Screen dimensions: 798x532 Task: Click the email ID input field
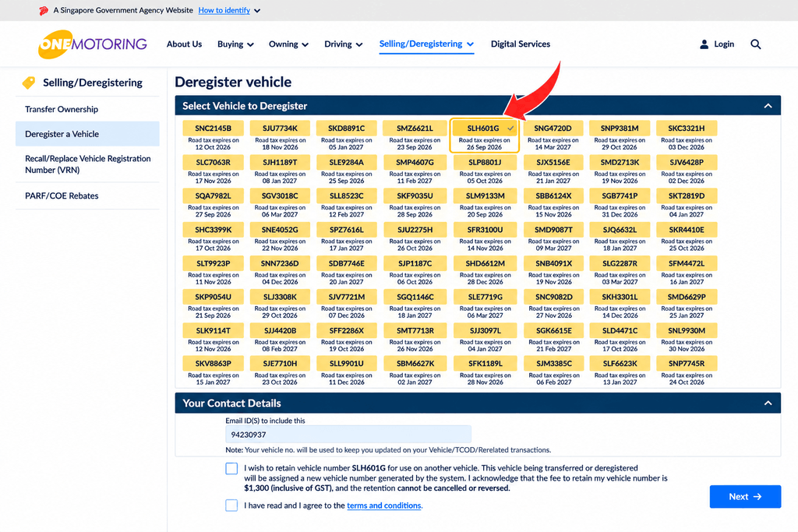click(x=348, y=435)
